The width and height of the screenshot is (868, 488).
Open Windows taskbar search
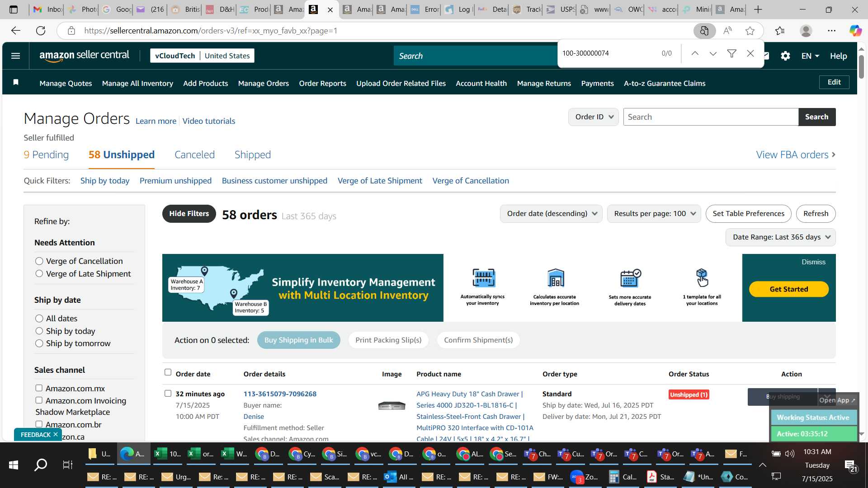(x=41, y=465)
